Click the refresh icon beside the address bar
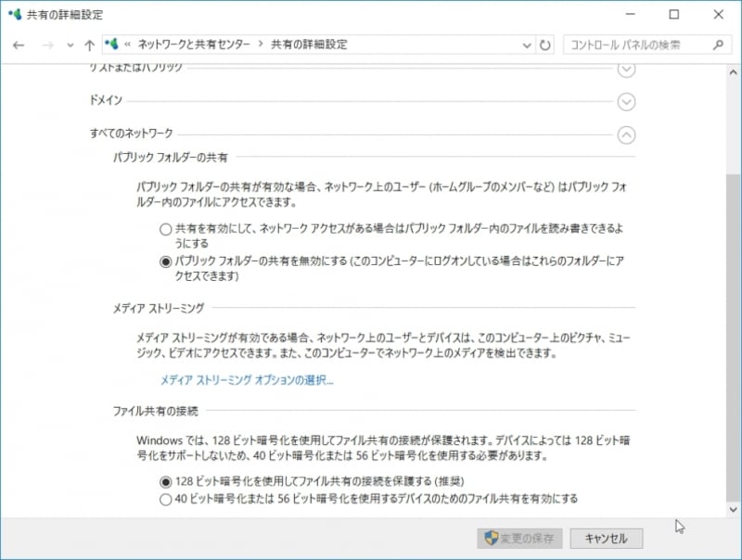 tap(543, 44)
